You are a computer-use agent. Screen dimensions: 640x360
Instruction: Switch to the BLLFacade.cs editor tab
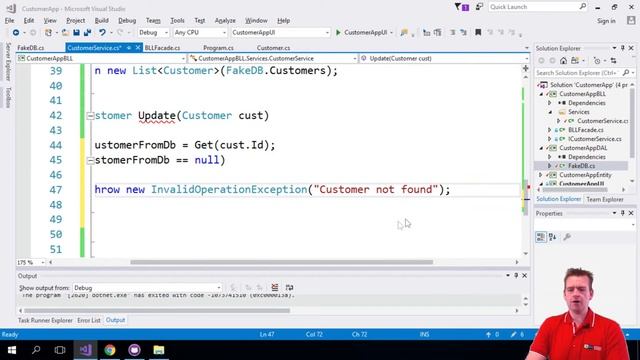tap(162, 48)
